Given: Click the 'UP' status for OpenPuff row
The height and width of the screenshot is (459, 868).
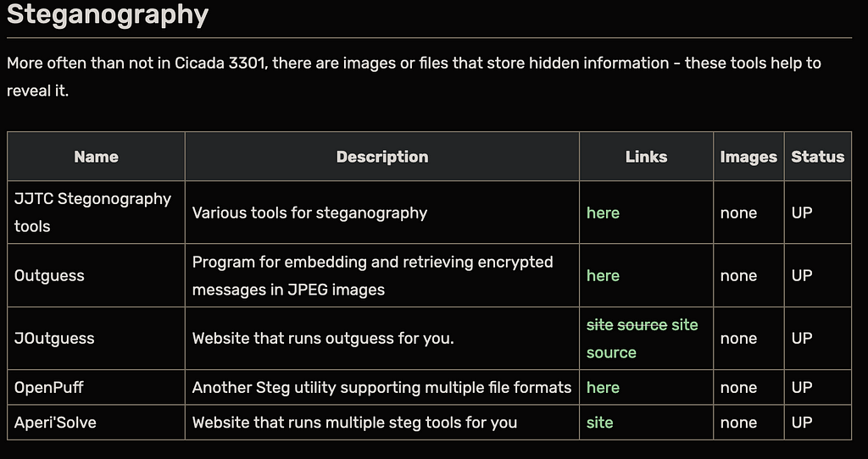Looking at the screenshot, I should (802, 387).
